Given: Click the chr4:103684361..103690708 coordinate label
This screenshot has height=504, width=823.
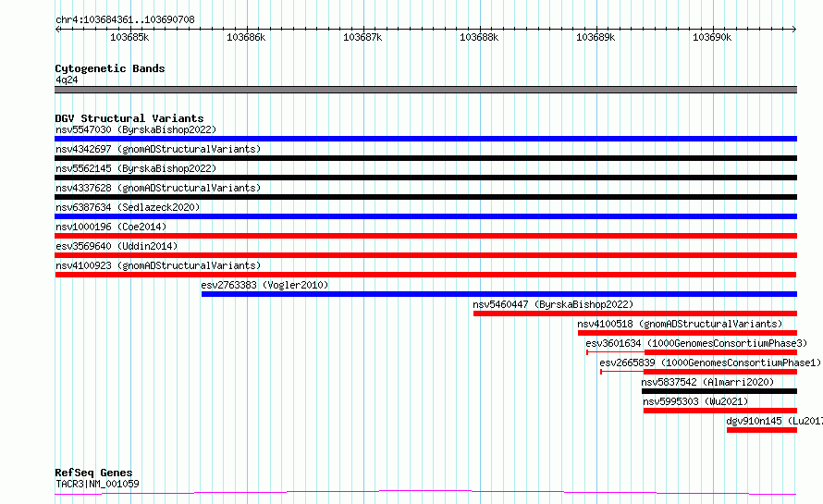Looking at the screenshot, I should [125, 20].
